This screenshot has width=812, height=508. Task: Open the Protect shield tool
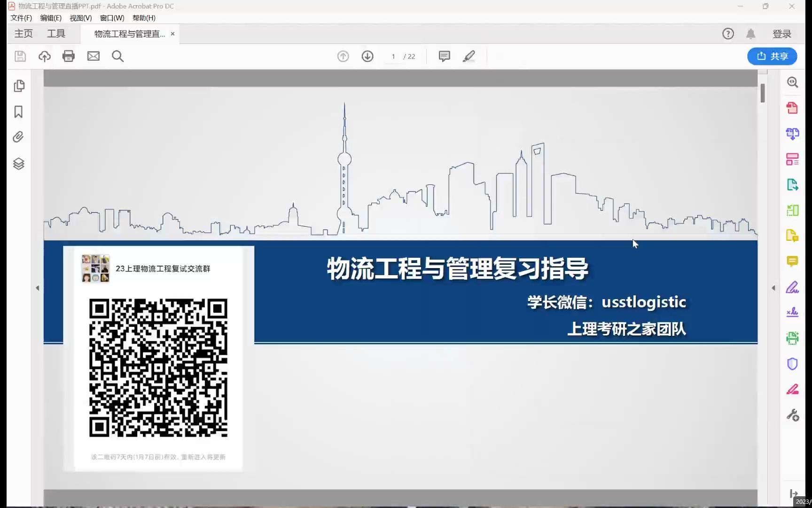(792, 364)
